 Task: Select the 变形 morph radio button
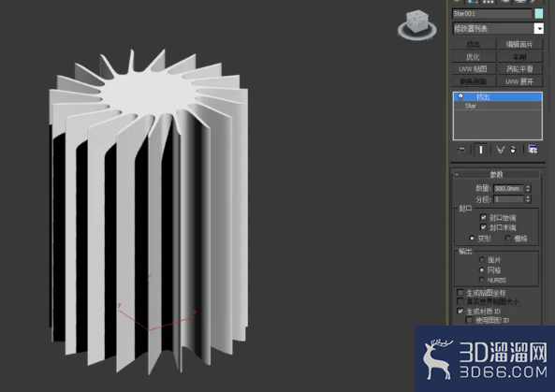(x=472, y=239)
